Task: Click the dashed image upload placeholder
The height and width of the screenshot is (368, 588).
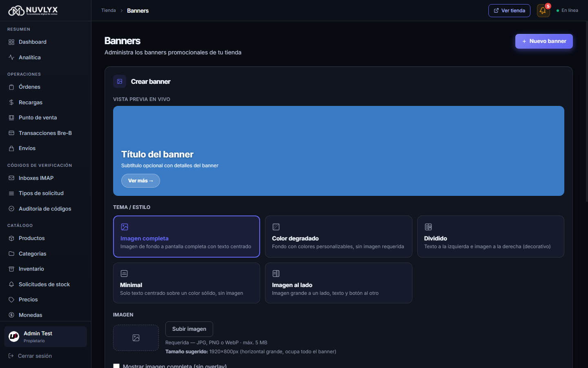Action: click(x=136, y=338)
